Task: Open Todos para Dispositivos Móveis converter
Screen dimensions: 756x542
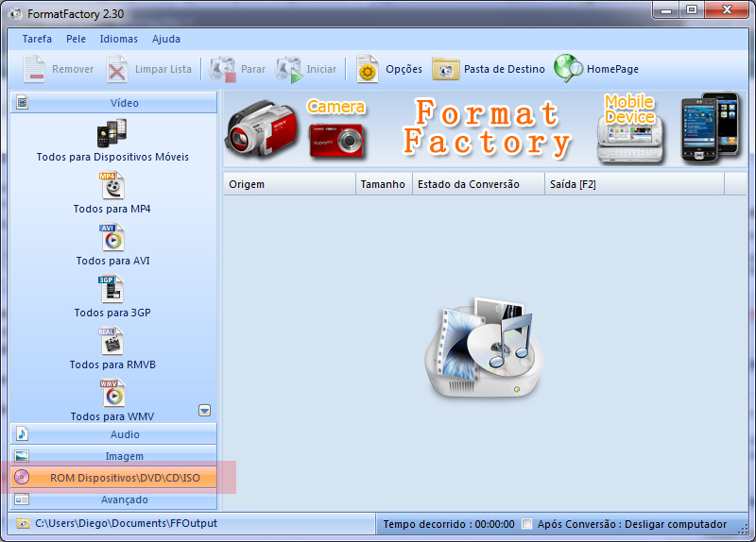Action: point(112,133)
